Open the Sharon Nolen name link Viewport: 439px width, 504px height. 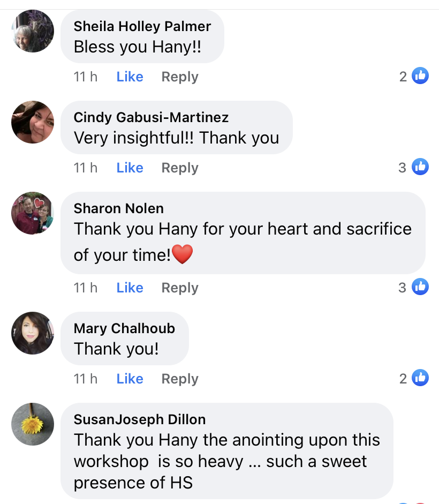click(x=119, y=208)
